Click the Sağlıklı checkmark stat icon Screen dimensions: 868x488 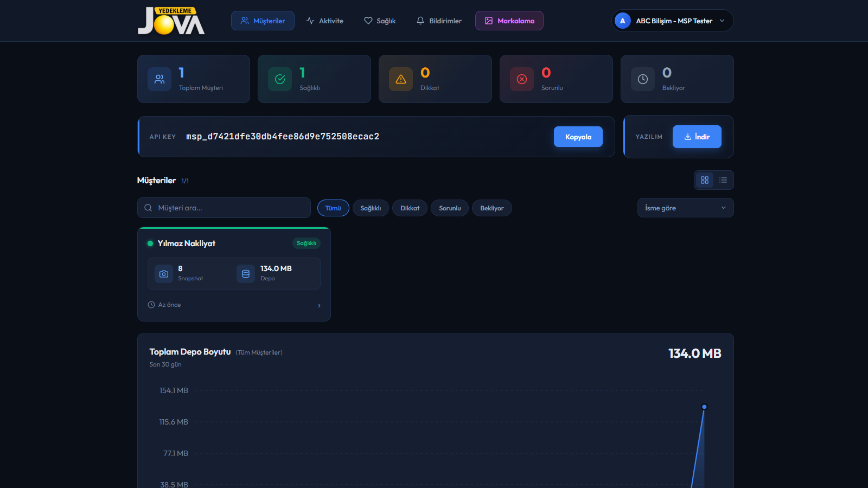[x=280, y=79]
